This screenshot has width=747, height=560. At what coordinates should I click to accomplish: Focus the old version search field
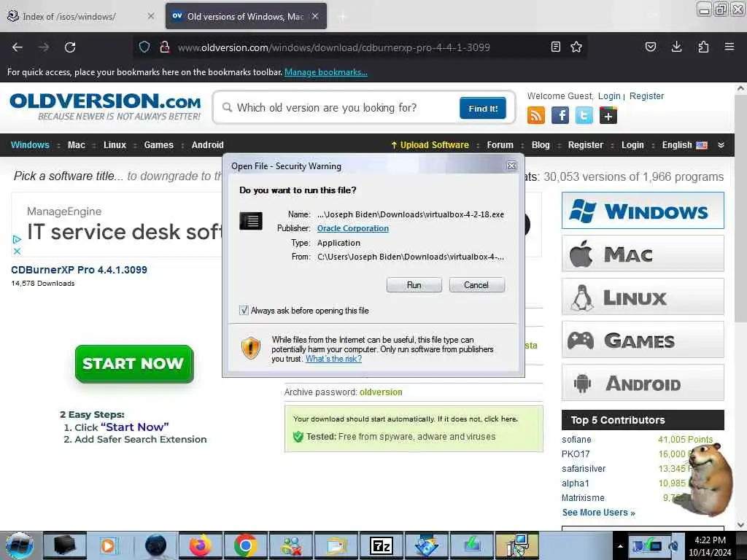tap(341, 108)
